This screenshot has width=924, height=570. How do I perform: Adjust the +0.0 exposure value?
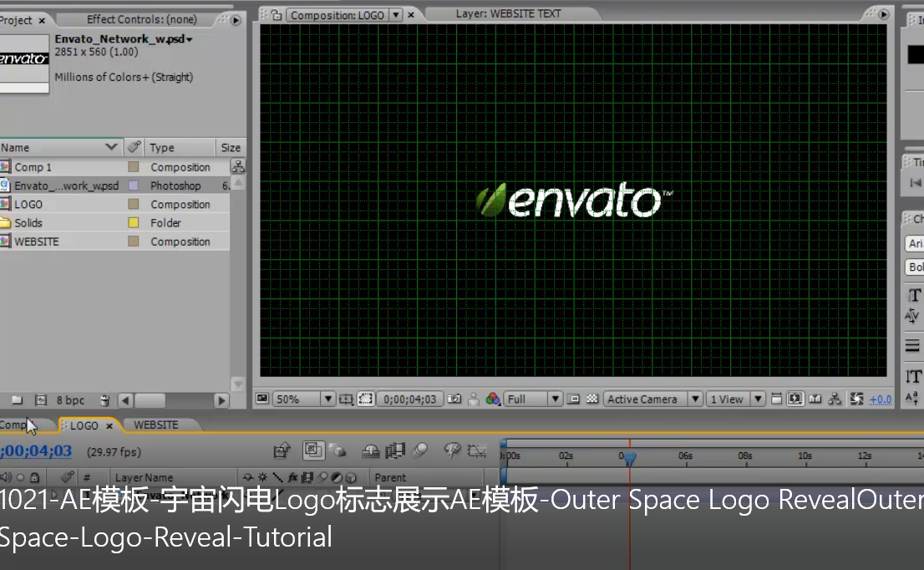click(x=881, y=400)
